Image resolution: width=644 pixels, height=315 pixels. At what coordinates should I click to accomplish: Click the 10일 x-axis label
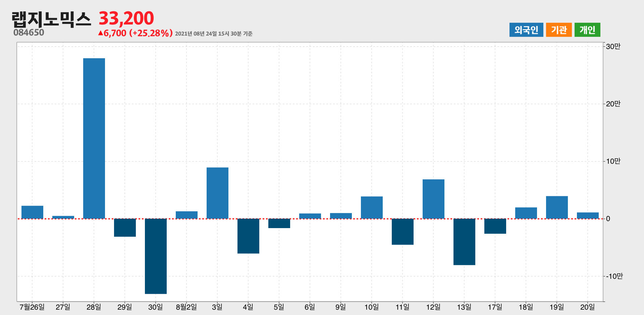tap(372, 307)
